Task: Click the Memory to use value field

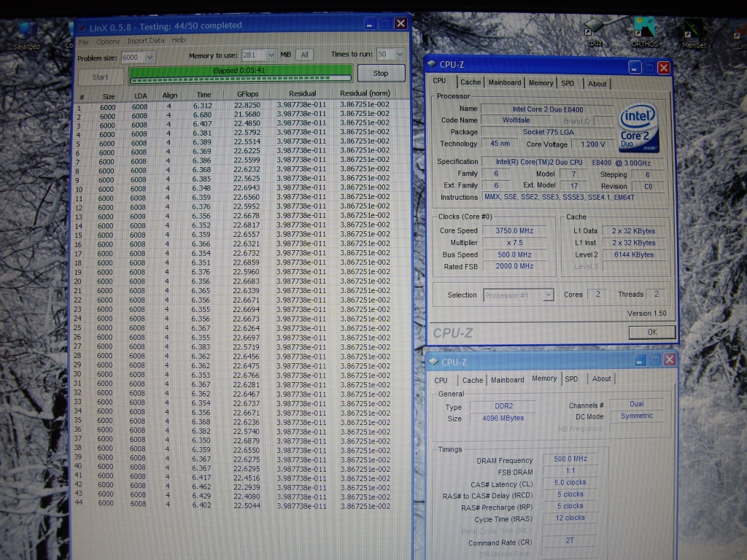Action: [254, 55]
